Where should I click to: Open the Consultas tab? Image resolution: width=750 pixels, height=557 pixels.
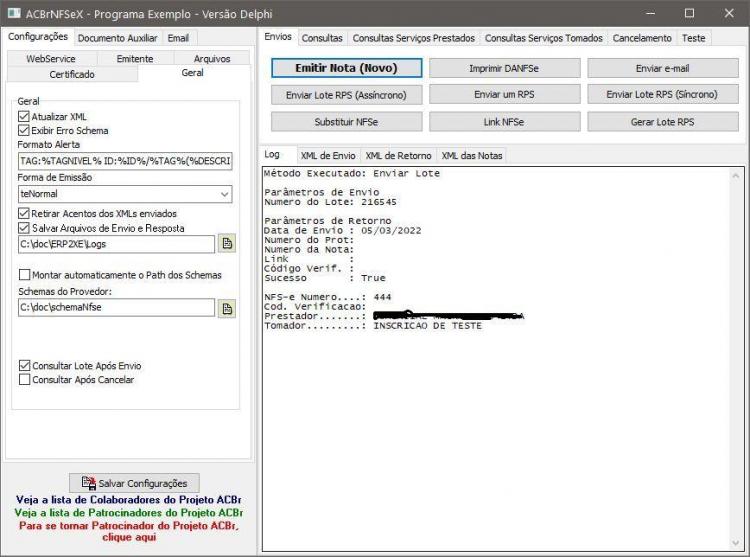322,38
